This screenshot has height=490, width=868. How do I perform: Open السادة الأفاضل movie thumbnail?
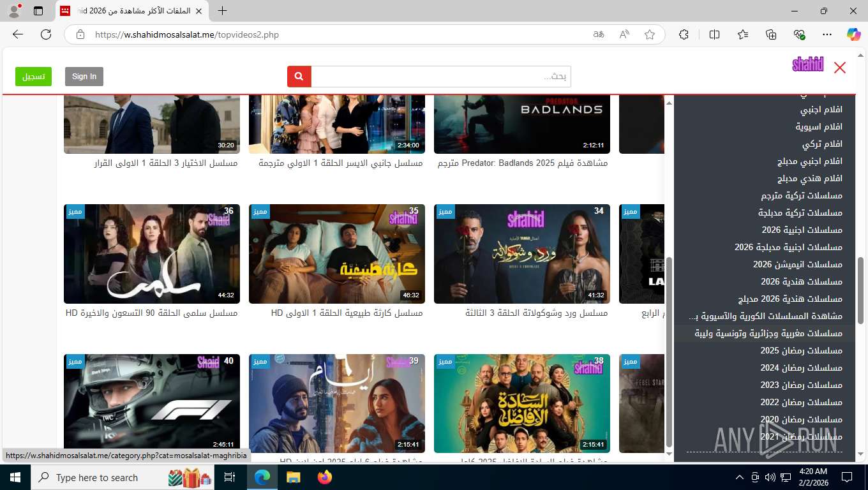coord(522,403)
